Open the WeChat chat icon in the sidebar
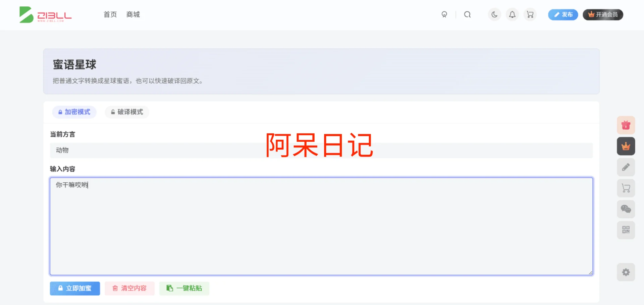 coord(626,209)
